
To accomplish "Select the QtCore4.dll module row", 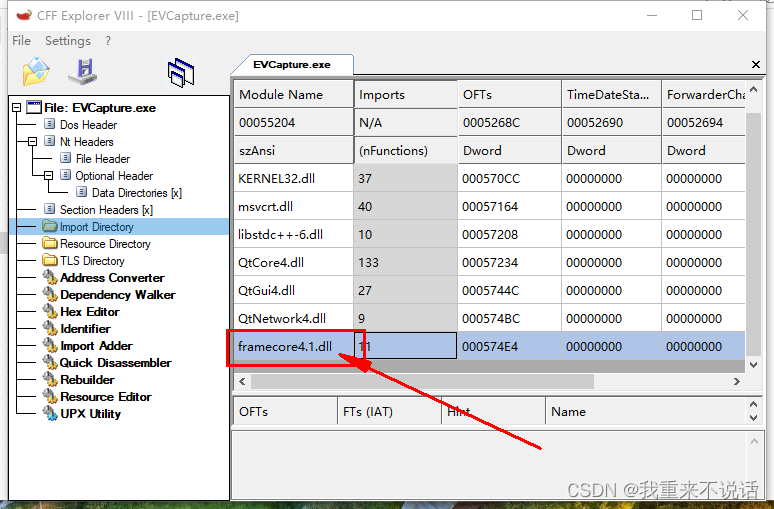I will pos(489,262).
